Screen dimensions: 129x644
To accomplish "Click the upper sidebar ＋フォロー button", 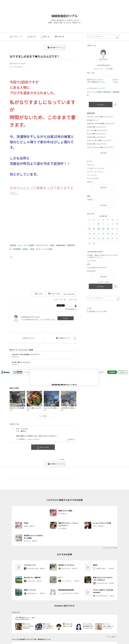I will pyautogui.click(x=100, y=105).
